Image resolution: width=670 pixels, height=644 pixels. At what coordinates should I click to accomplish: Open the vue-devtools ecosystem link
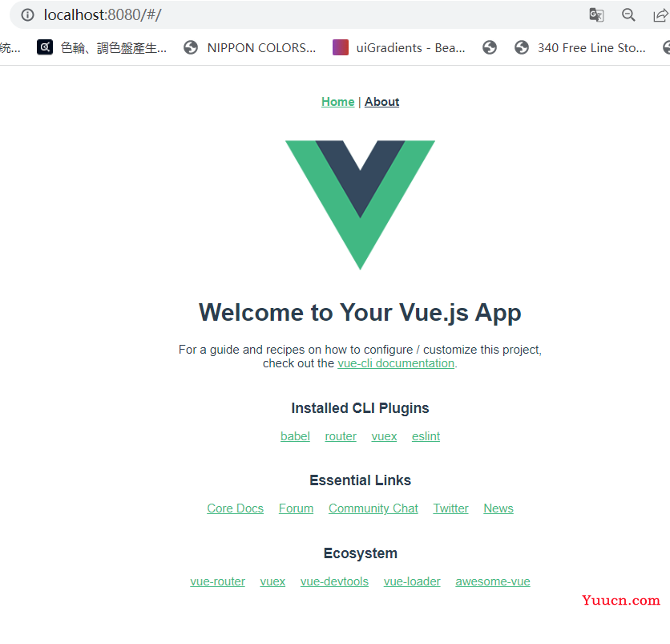tap(334, 581)
